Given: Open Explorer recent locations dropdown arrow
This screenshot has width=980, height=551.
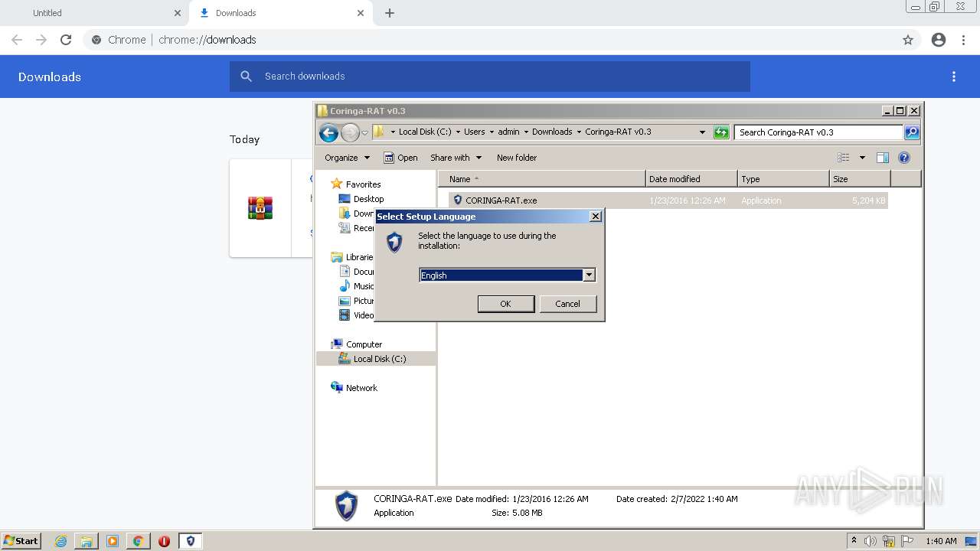Looking at the screenshot, I should [x=365, y=132].
